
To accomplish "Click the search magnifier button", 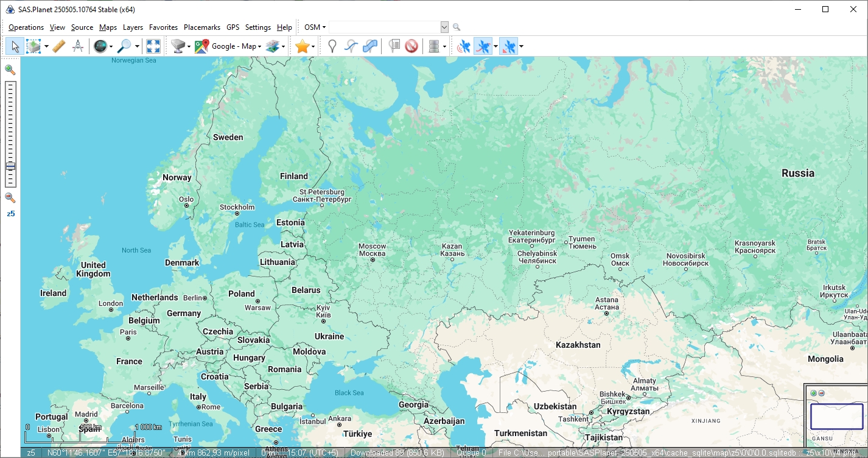I will [457, 27].
